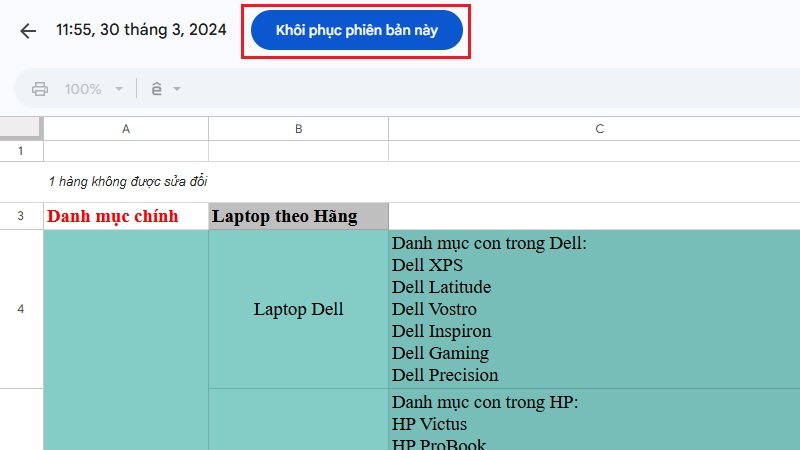The image size is (800, 450).
Task: Select row 1 header
Action: pos(21,151)
